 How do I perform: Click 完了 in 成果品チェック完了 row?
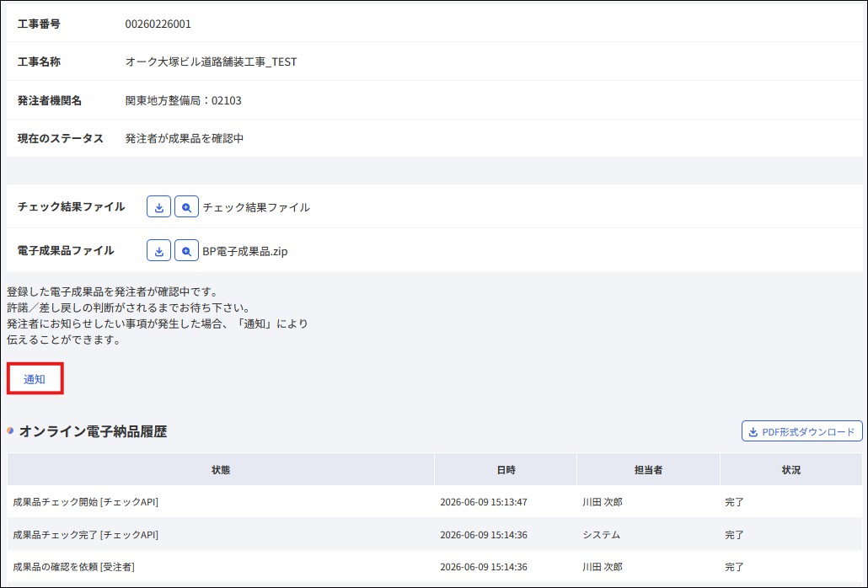(735, 535)
